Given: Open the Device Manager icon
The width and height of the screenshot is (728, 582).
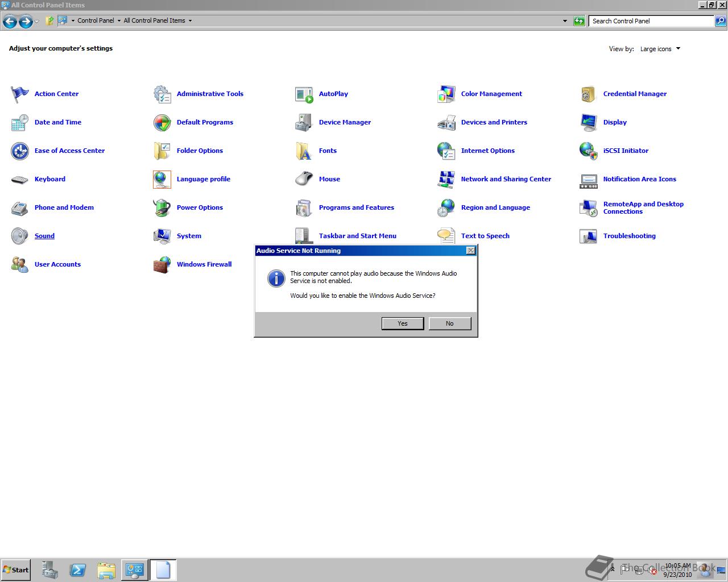Looking at the screenshot, I should (x=304, y=122).
